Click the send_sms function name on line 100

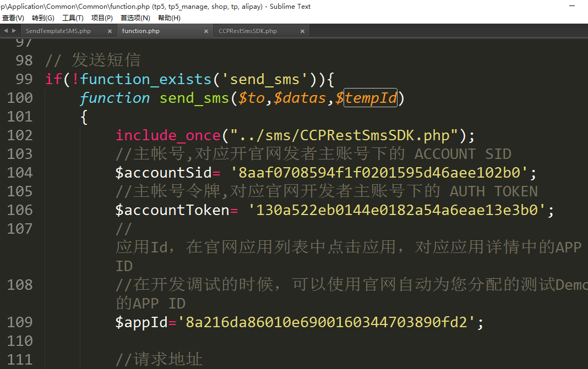[194, 98]
